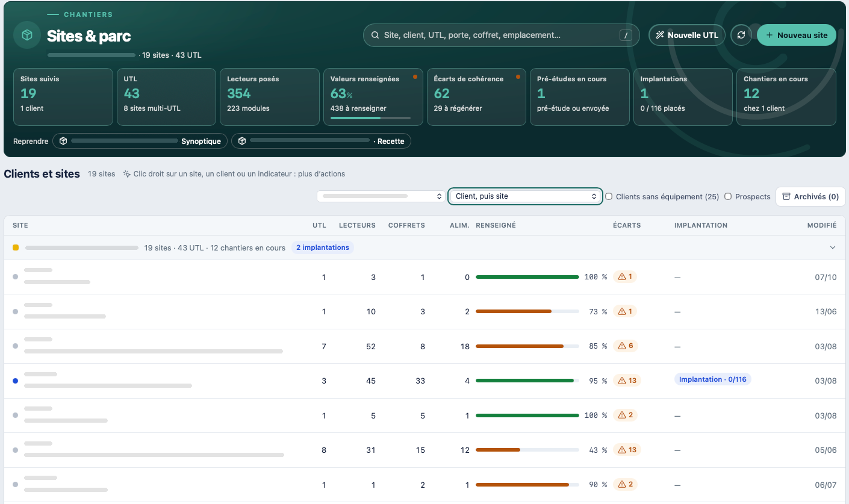849x504 pixels.
Task: Click the 43 % progress bar
Action: point(527,450)
